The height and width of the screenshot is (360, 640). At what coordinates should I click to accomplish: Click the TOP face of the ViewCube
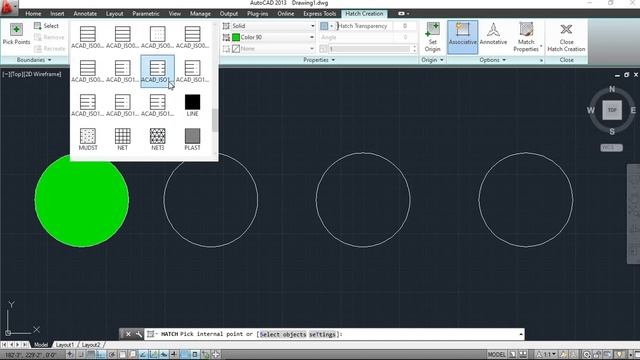612,110
